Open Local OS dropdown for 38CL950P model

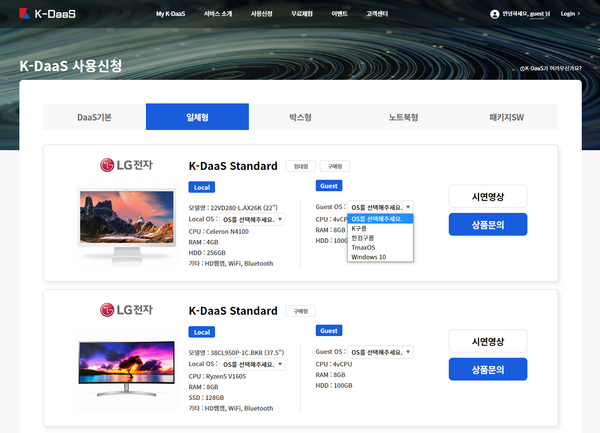(x=253, y=364)
